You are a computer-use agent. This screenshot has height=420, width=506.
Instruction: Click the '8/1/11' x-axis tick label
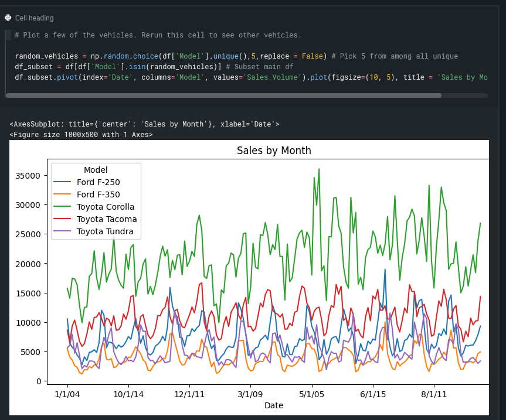click(434, 394)
